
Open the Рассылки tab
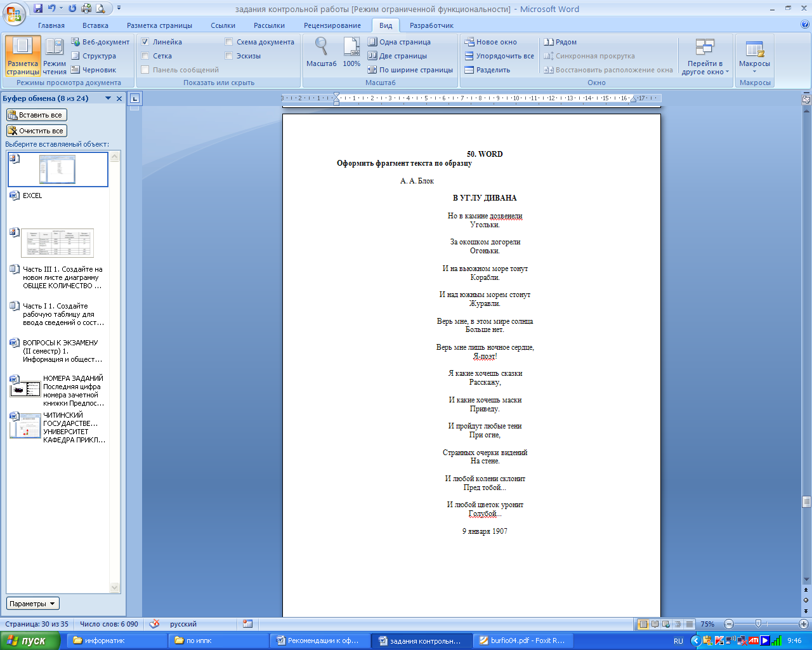[x=269, y=25]
